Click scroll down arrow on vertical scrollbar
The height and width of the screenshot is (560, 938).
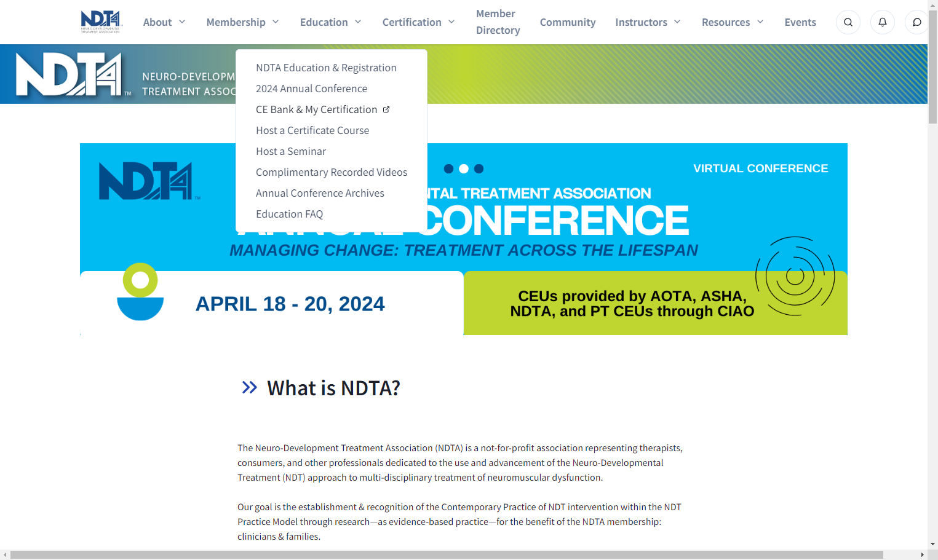pyautogui.click(x=932, y=544)
